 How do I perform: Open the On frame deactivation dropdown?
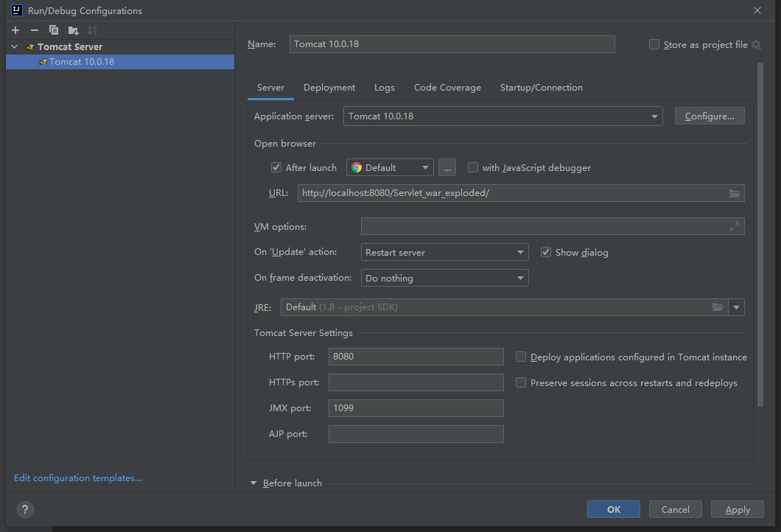pos(444,278)
